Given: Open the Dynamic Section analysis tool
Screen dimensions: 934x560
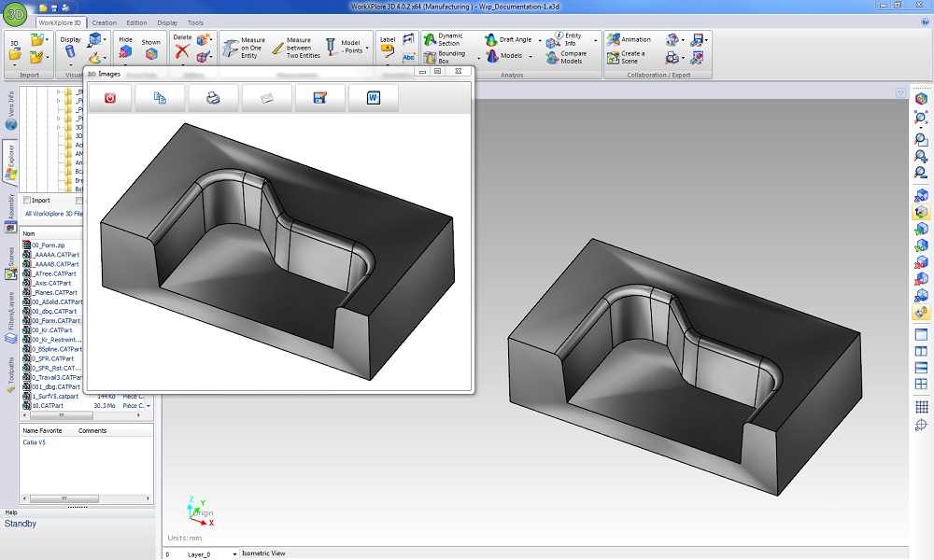Looking at the screenshot, I should pos(442,39).
